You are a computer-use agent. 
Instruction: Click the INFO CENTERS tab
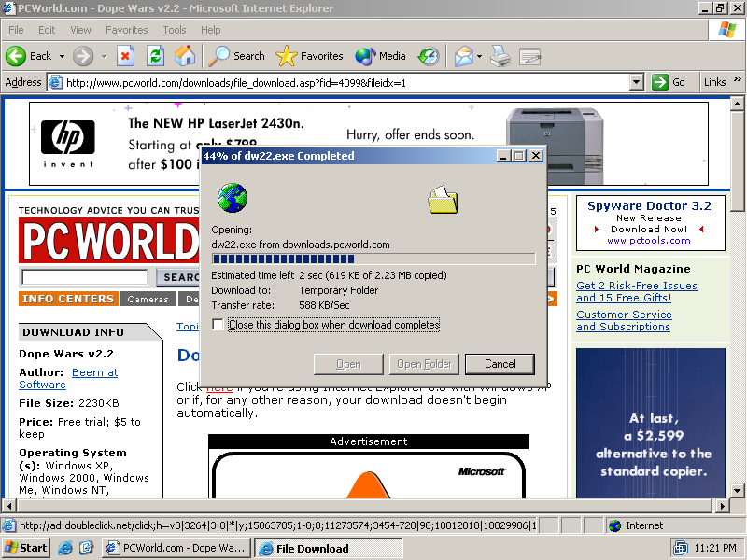[68, 299]
